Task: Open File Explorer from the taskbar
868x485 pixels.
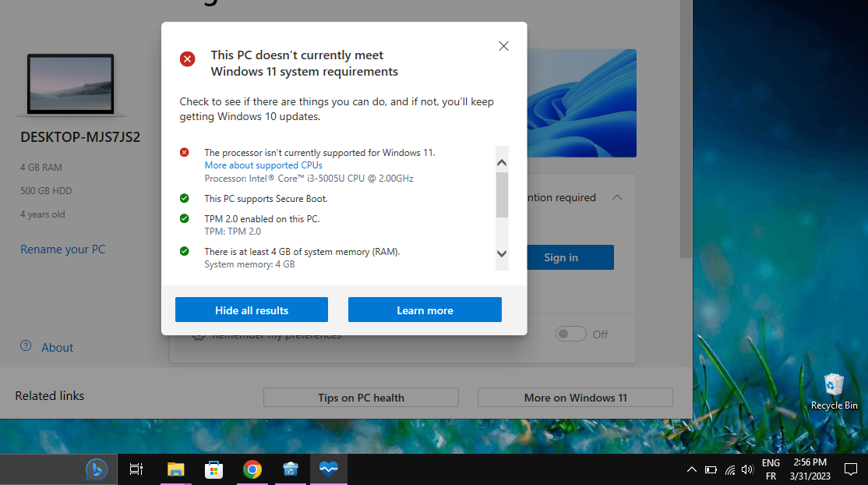Action: [x=176, y=469]
